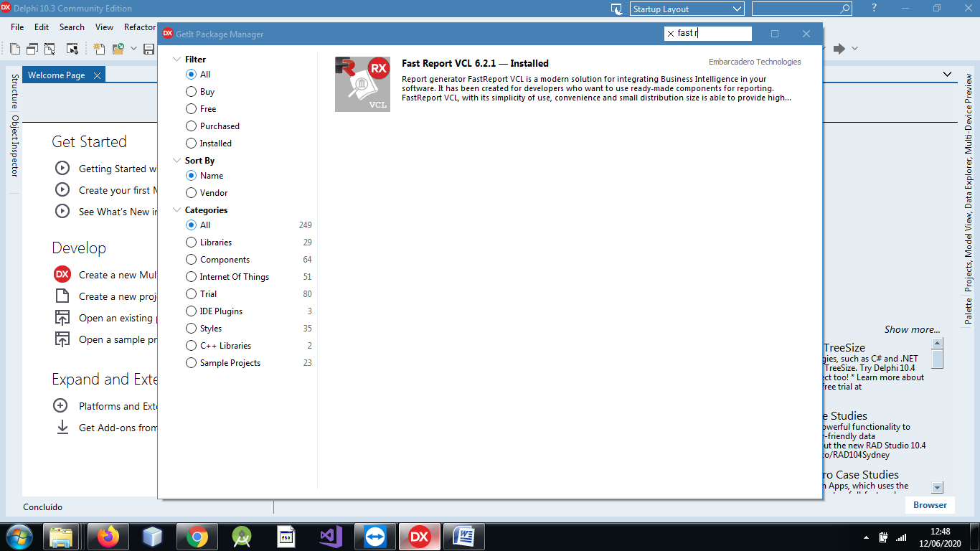Choose the Styles category
Image resolution: width=980 pixels, height=551 pixels.
(x=204, y=329)
